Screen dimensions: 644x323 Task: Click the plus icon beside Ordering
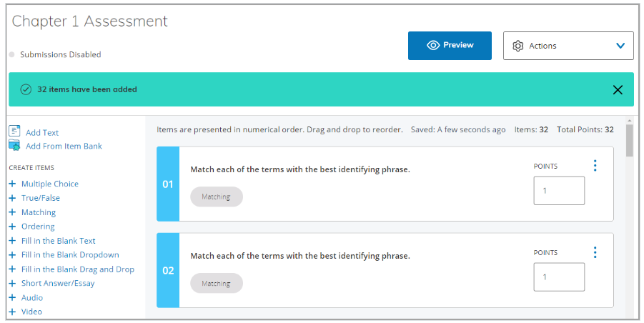[x=12, y=227]
